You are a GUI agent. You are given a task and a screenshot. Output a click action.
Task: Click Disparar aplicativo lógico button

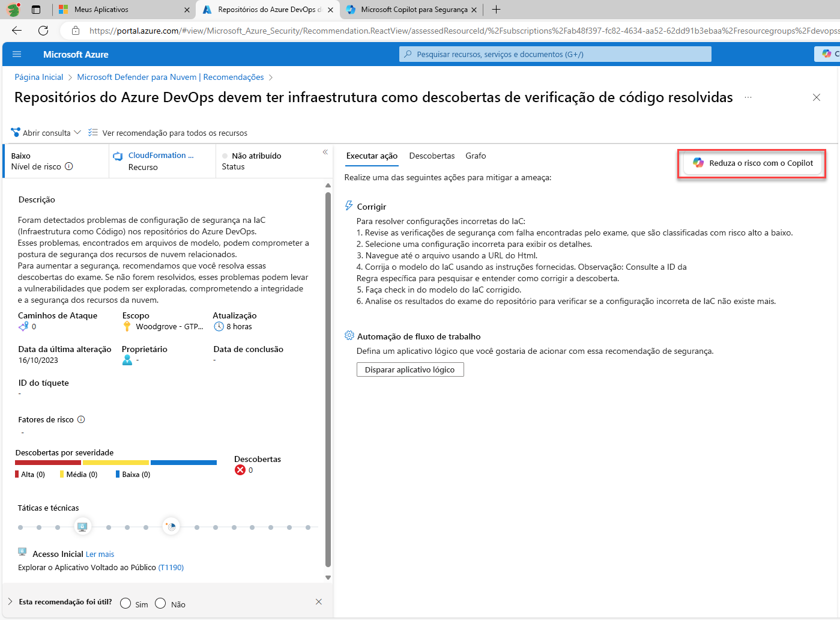point(410,369)
